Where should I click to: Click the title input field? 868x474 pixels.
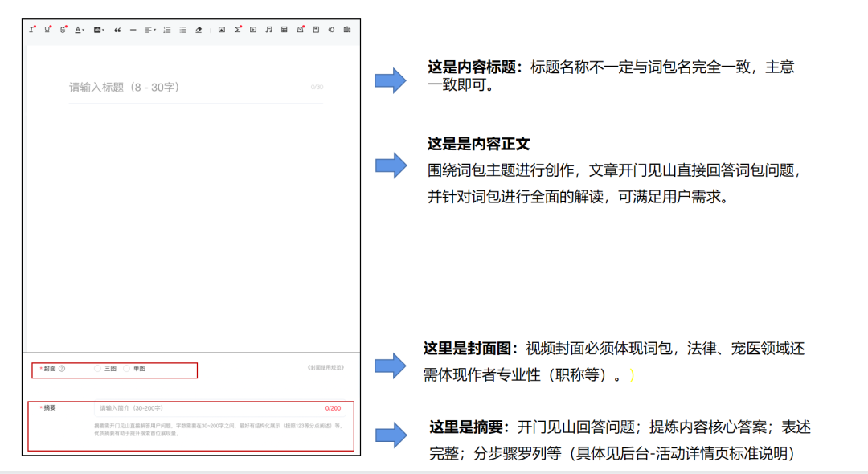(185, 87)
